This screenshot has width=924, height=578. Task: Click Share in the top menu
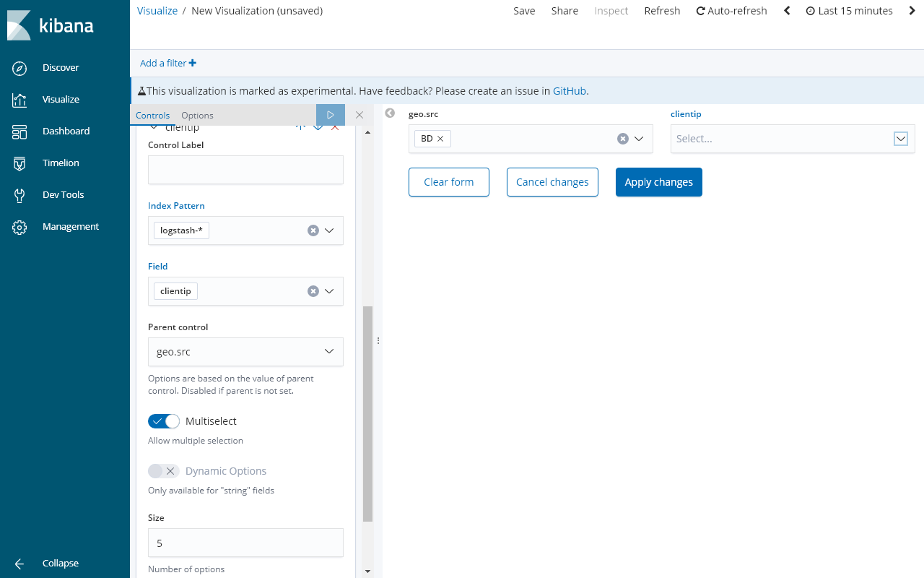pyautogui.click(x=565, y=11)
